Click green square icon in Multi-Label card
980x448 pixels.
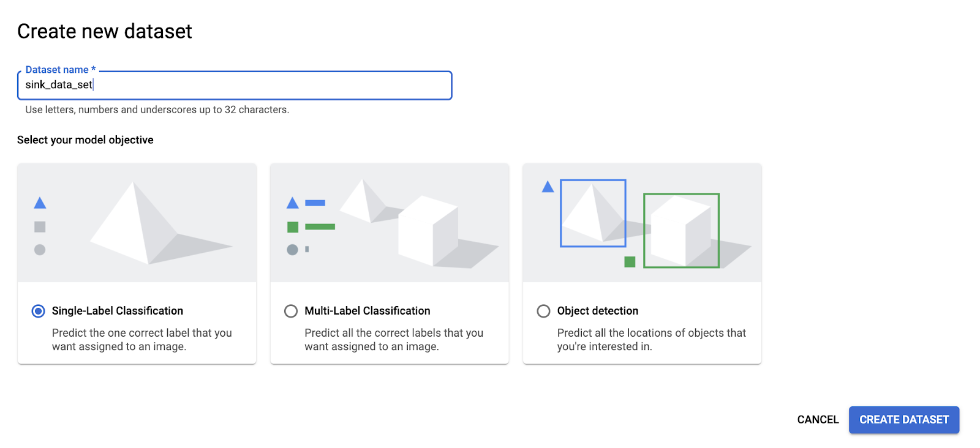(293, 227)
